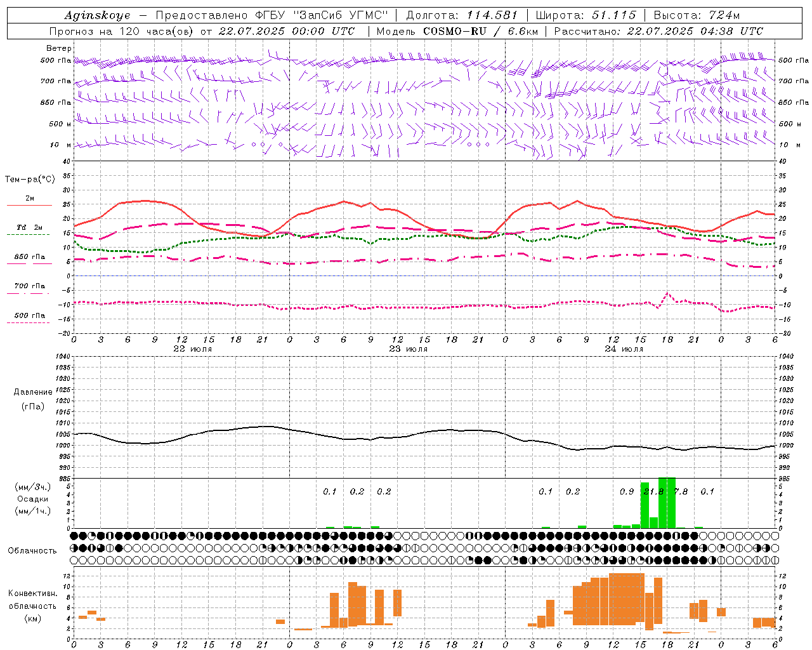Click the "500 гПа" temperature legend label beside the chart
812x650 pixels.
(29, 315)
